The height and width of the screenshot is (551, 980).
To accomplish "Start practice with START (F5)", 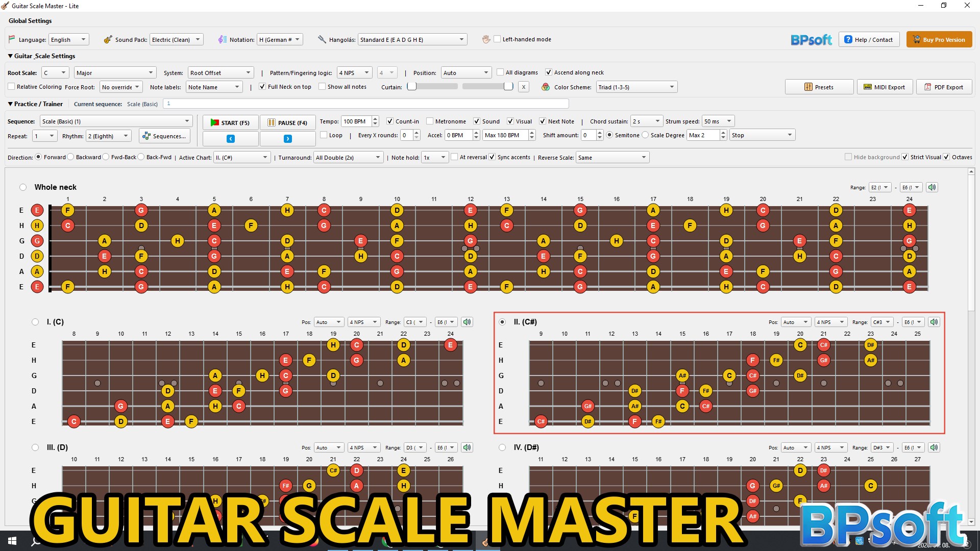I will point(231,122).
